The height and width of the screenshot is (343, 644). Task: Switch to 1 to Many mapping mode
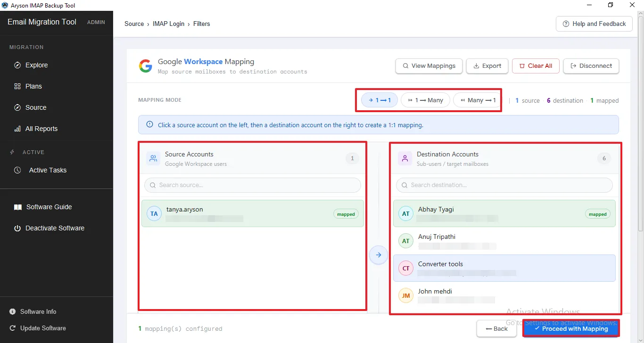426,100
